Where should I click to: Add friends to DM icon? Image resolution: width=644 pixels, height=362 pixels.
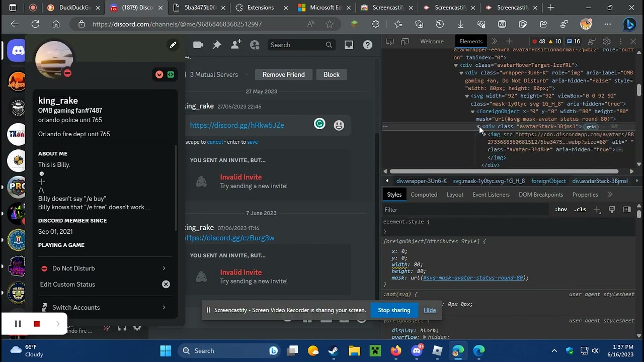click(x=236, y=45)
